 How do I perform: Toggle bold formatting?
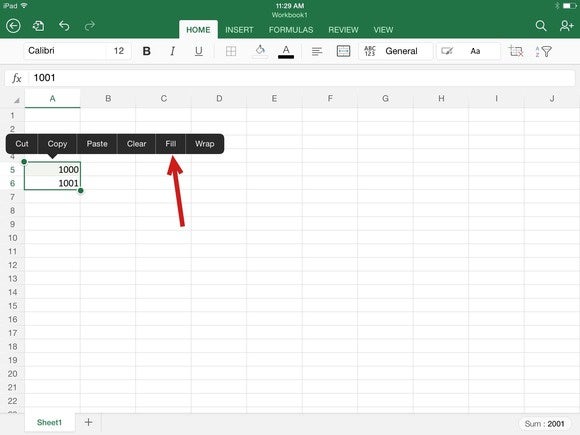tap(146, 51)
